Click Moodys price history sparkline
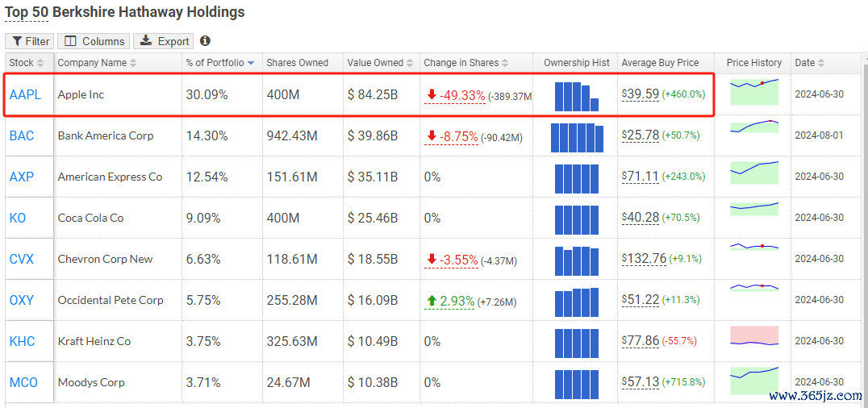The image size is (868, 408). 754,381
